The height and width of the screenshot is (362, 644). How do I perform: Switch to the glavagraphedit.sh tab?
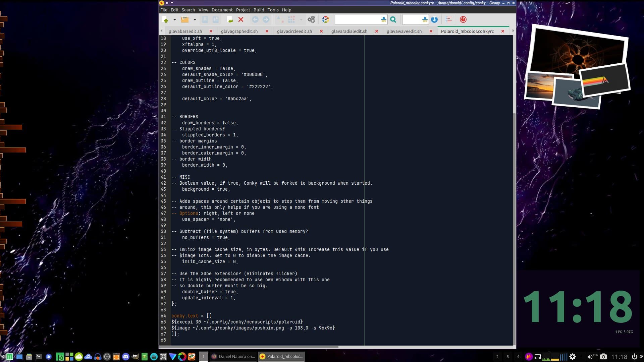coord(239,31)
